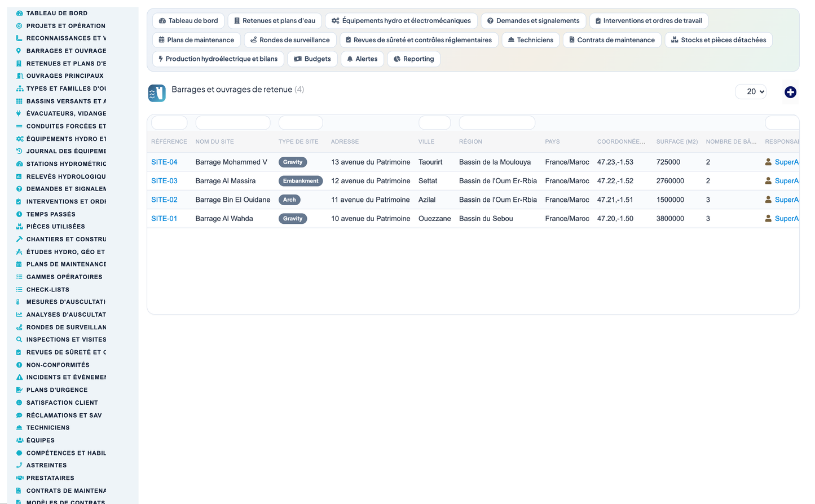Sort by the Surface (M2) column header
The width and height of the screenshot is (815, 504).
tap(677, 142)
